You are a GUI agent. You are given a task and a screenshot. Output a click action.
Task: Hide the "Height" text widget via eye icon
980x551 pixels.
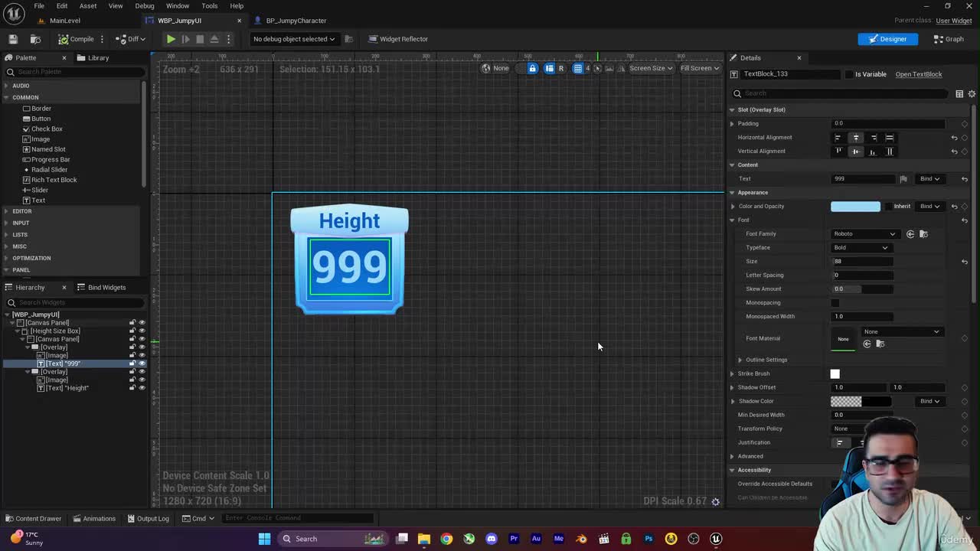[142, 388]
